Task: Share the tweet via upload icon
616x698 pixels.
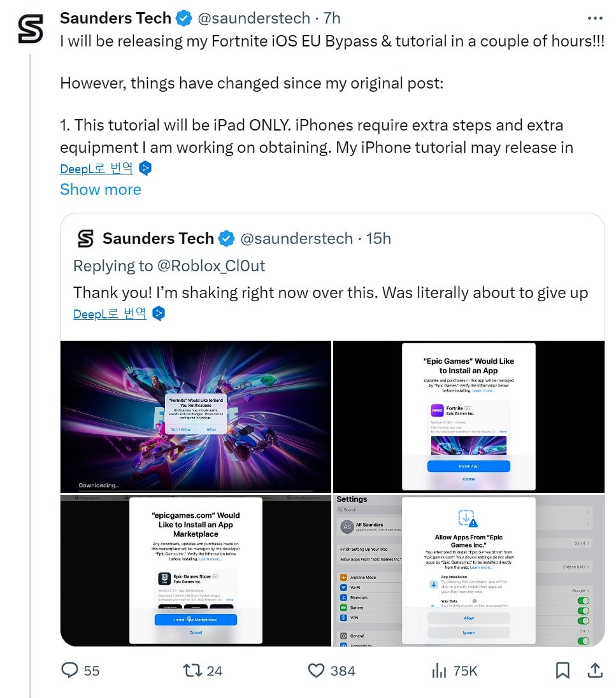Action: click(595, 671)
